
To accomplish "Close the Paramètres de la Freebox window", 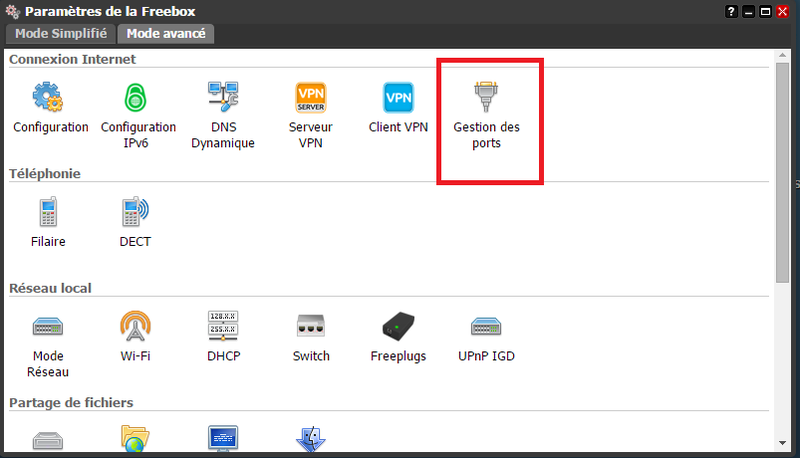I will [x=782, y=11].
